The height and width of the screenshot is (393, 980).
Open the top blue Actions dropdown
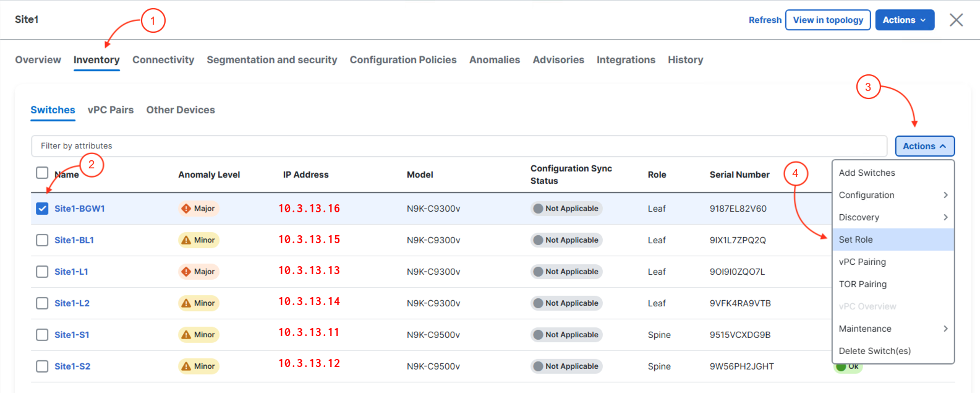coord(905,20)
